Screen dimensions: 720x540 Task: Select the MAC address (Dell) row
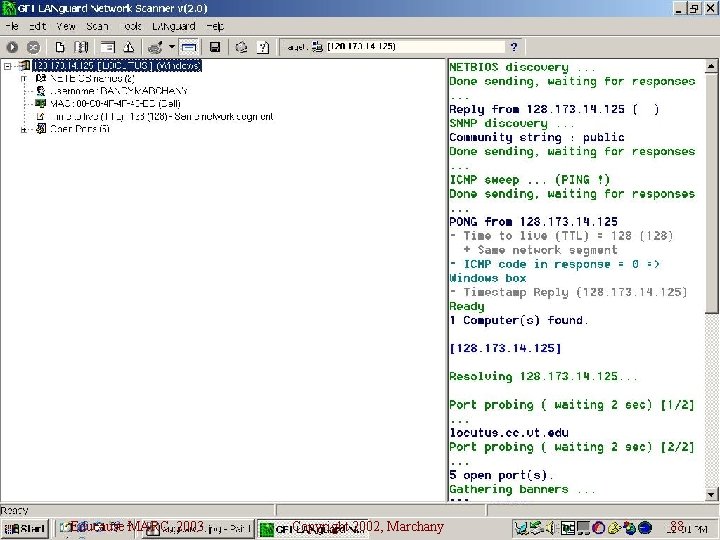coord(115,104)
